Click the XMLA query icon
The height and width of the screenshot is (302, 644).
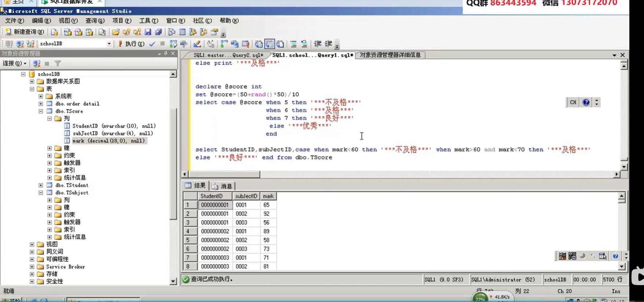[x=89, y=32]
